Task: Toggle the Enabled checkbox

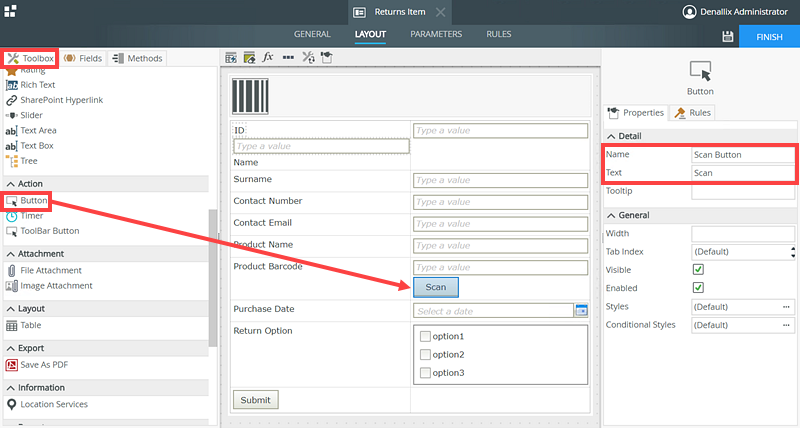Action: pos(698,288)
